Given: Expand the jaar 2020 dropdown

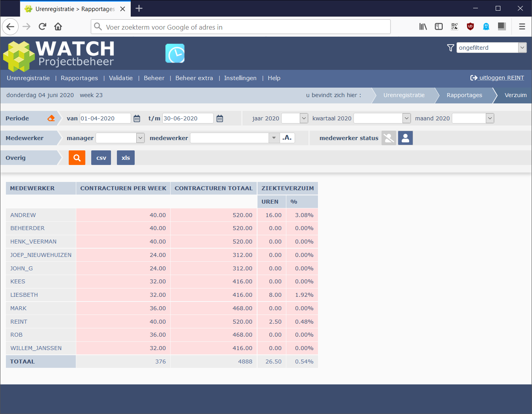Looking at the screenshot, I should click(295, 118).
